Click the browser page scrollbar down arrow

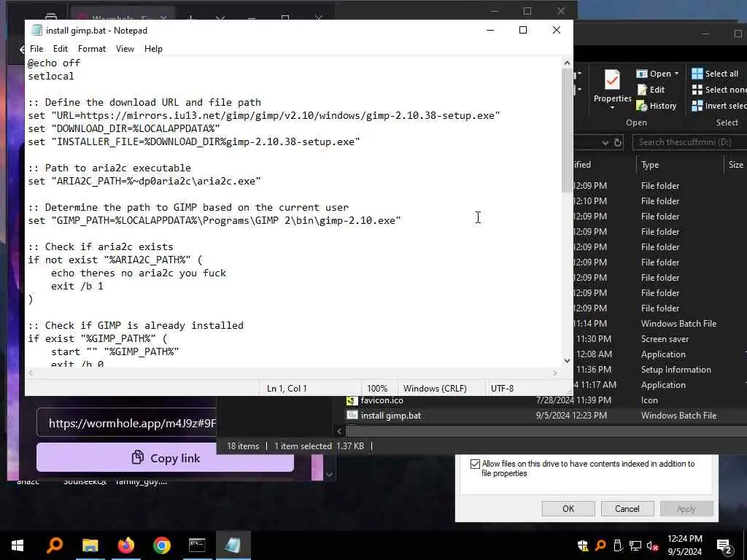329,475
